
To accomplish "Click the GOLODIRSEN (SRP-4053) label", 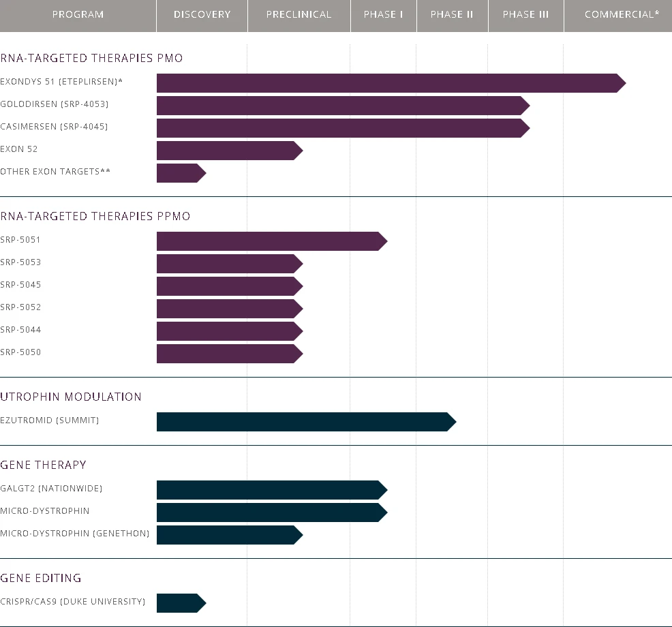I will point(55,104).
